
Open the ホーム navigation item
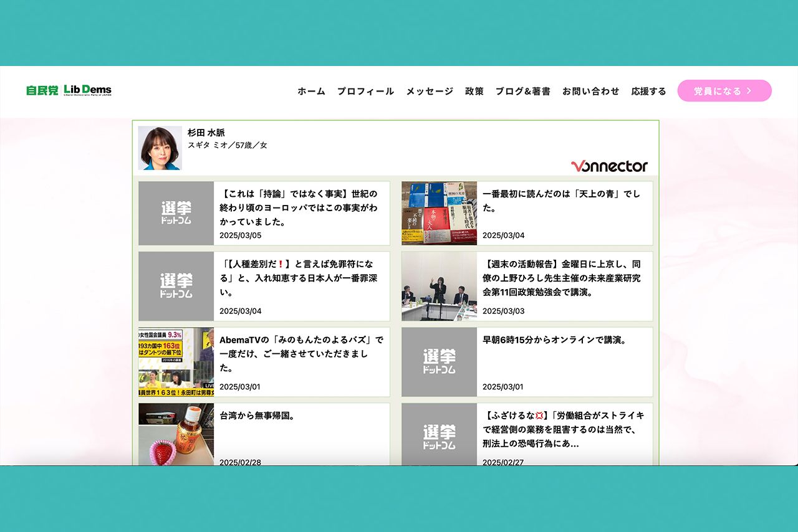tap(310, 91)
